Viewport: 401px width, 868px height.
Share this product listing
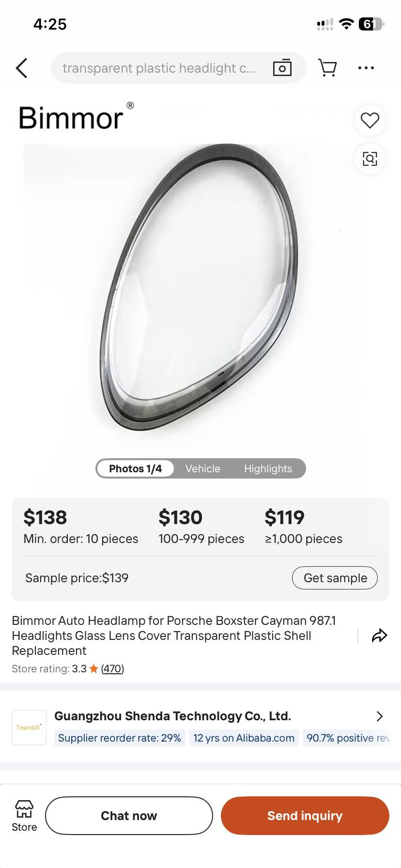coord(379,635)
